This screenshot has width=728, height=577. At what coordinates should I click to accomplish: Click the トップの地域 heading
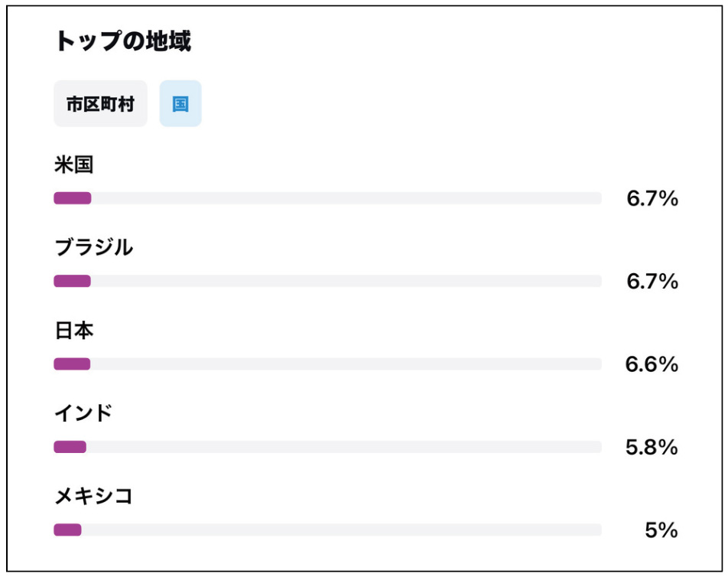click(x=123, y=41)
